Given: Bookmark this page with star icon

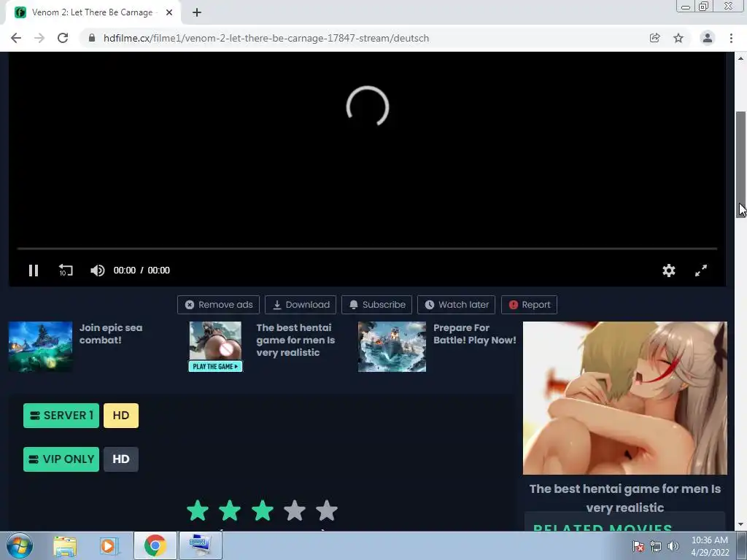Looking at the screenshot, I should tap(678, 38).
